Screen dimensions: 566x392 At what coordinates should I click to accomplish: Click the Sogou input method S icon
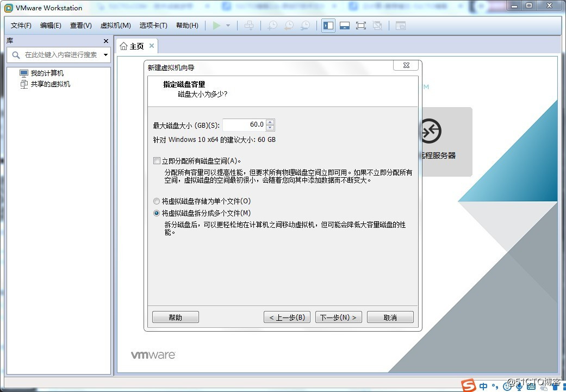468,385
